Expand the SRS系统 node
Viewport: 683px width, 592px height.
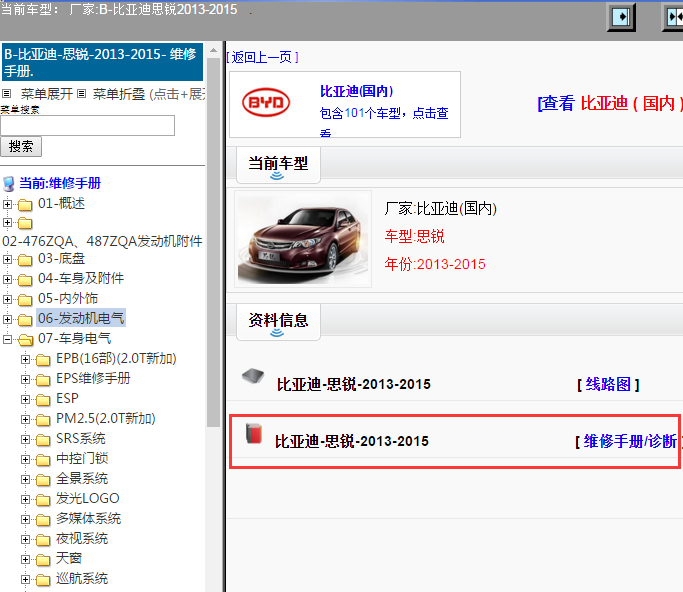click(25, 440)
